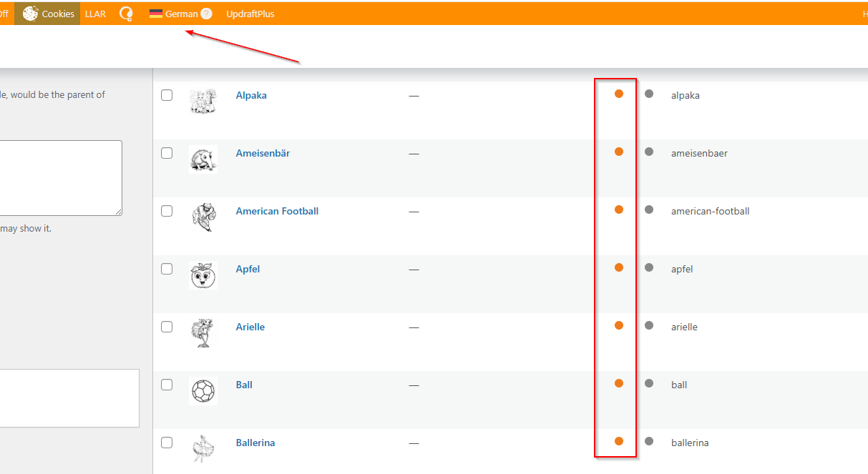868x474 pixels.
Task: Click the Cookies cookie icon in admin bar
Action: 30,14
